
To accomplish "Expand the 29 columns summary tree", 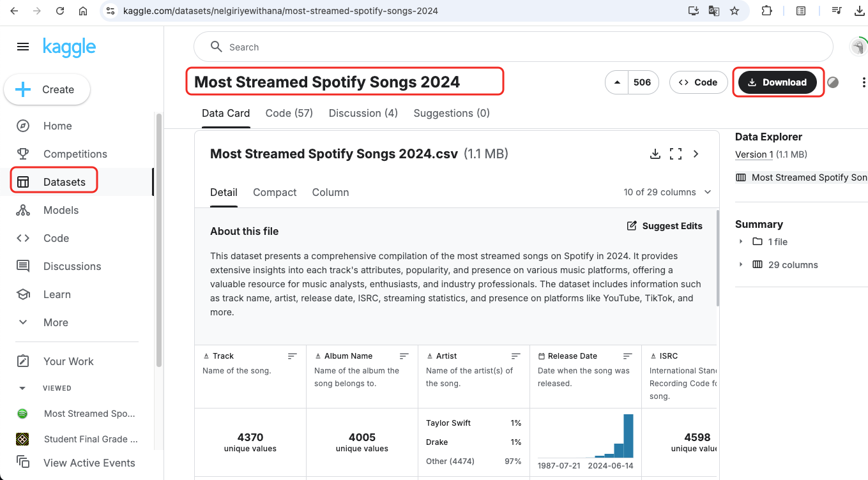I will [741, 265].
